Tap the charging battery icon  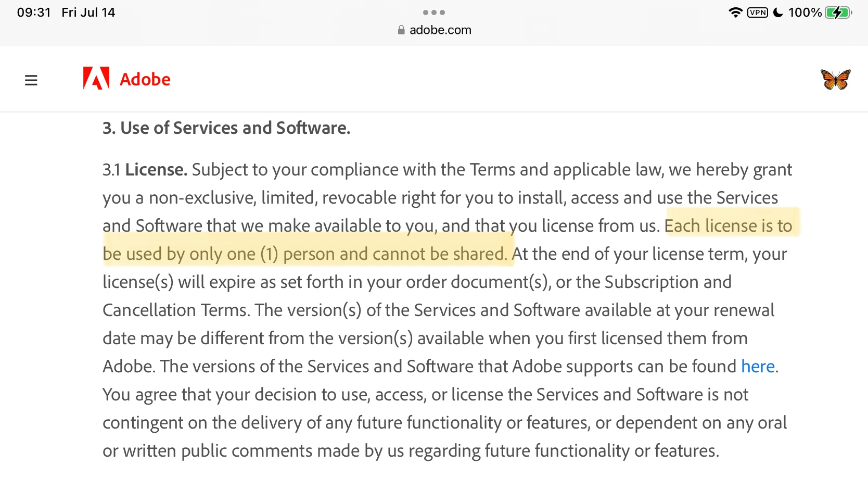tap(838, 12)
